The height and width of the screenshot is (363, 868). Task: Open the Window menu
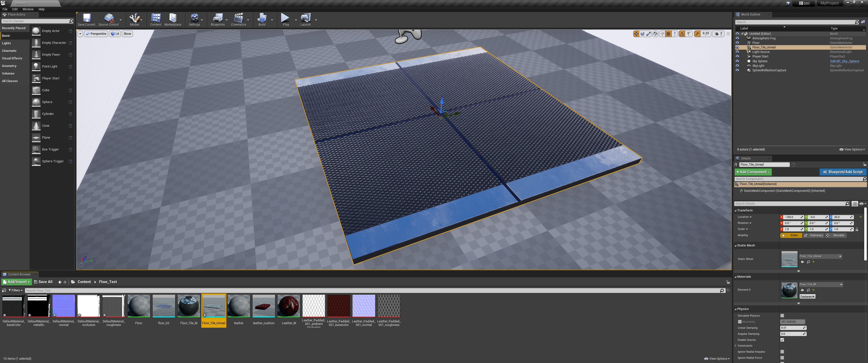(x=28, y=9)
